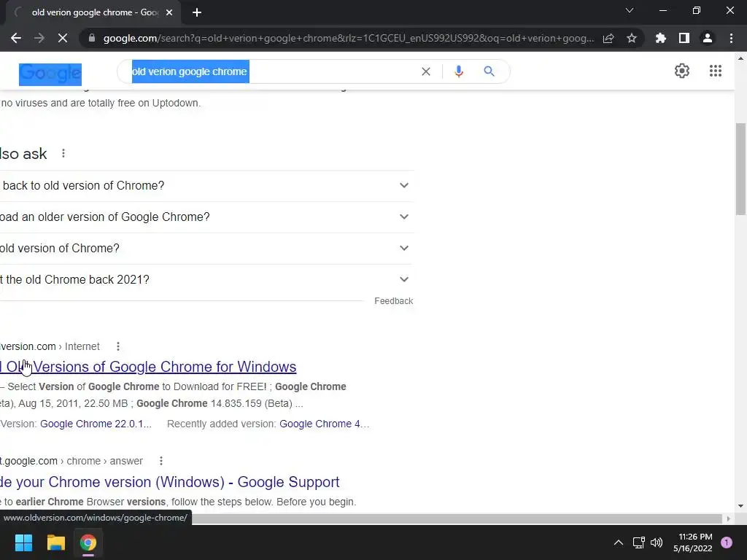747x560 pixels.
Task: View site information via the lock icon
Action: point(92,38)
